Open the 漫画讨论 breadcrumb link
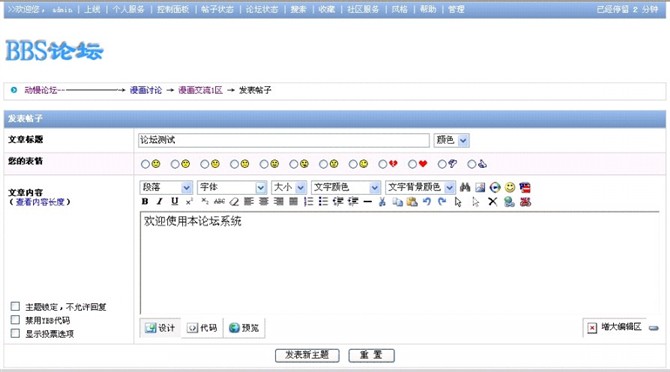 click(146, 90)
